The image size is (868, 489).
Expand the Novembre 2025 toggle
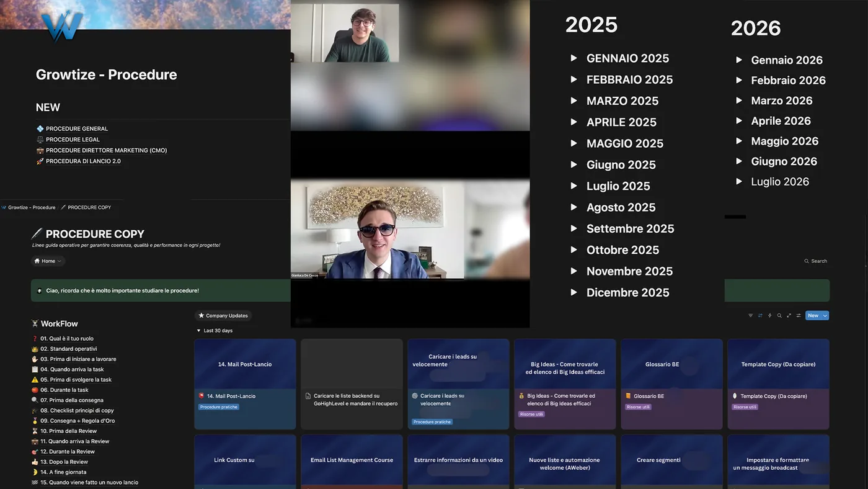[573, 271]
